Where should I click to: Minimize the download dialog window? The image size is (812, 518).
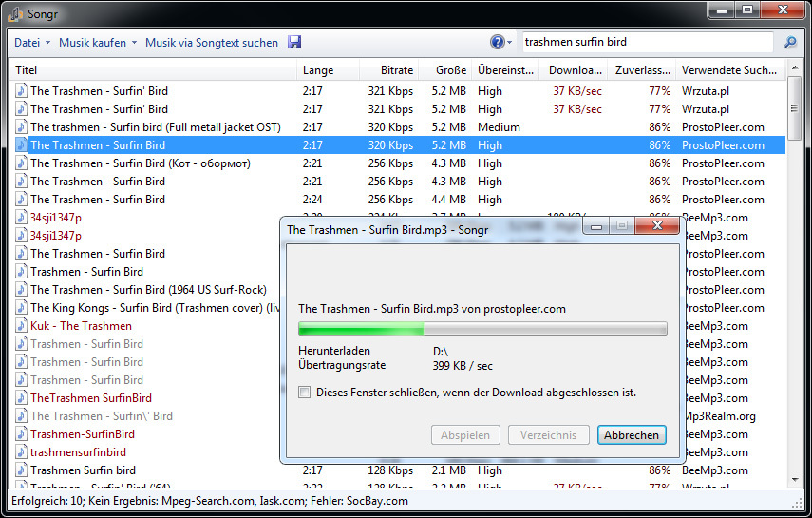tap(596, 225)
